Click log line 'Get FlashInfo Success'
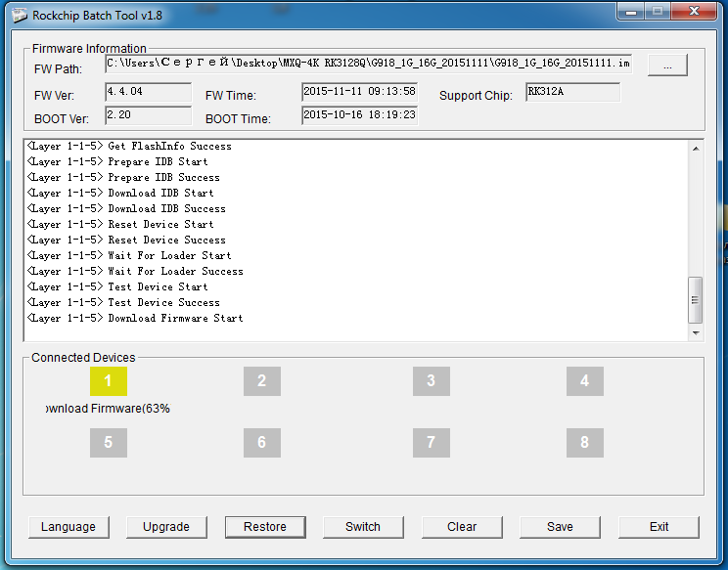This screenshot has width=728, height=570. tap(129, 146)
